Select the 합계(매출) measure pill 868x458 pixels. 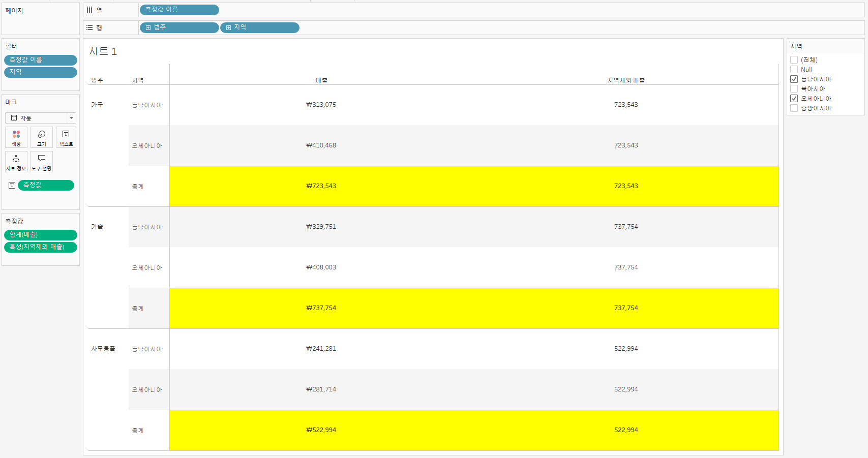(41, 235)
